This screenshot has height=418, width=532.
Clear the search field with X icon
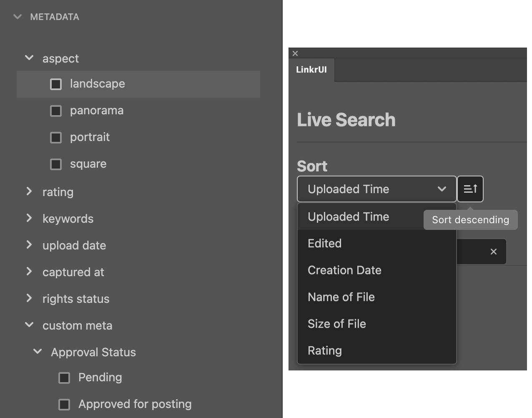pyautogui.click(x=493, y=252)
